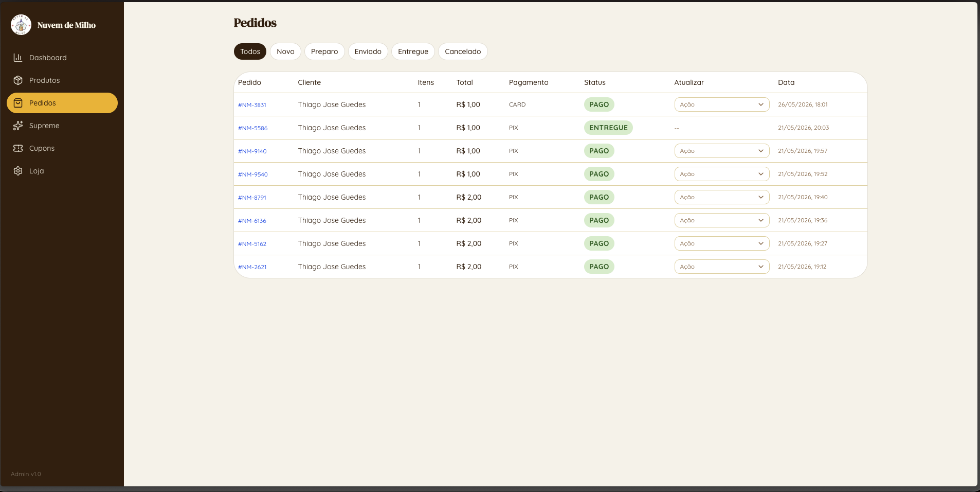Open Dashboard via its chart icon
The image size is (980, 492).
18,58
